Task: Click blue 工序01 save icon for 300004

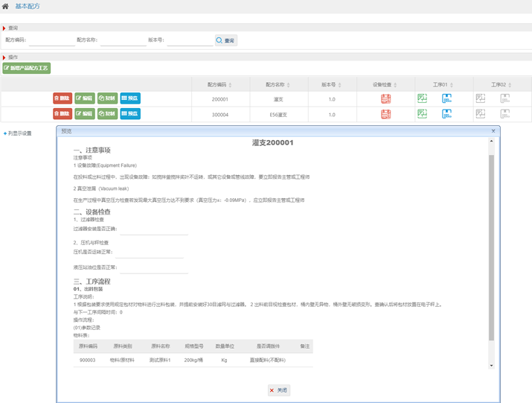Action: point(446,114)
